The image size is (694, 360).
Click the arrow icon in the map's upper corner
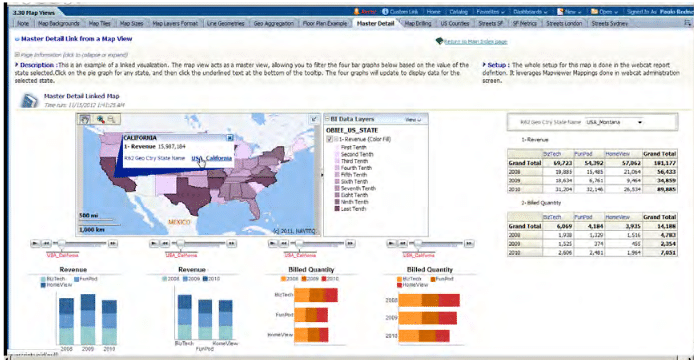[x=314, y=119]
